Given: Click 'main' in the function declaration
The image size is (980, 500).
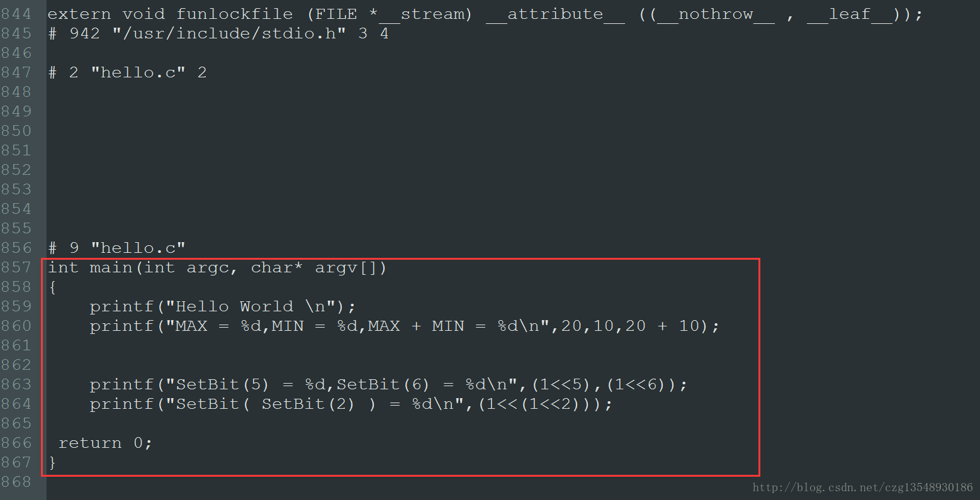Looking at the screenshot, I should [111, 268].
